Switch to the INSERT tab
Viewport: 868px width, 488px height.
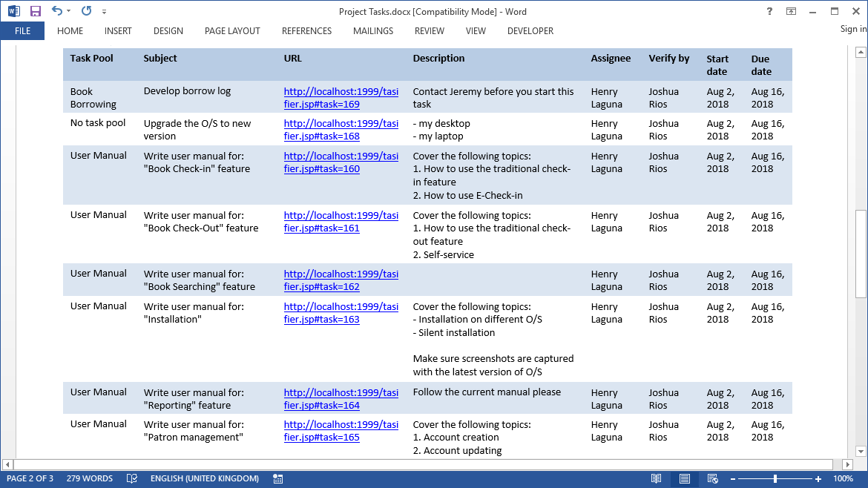pos(118,31)
